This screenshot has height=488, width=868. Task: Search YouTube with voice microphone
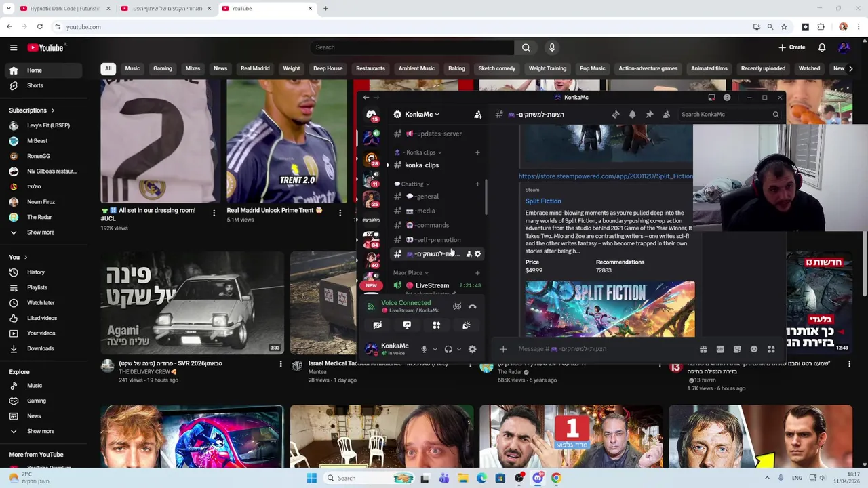pyautogui.click(x=552, y=47)
